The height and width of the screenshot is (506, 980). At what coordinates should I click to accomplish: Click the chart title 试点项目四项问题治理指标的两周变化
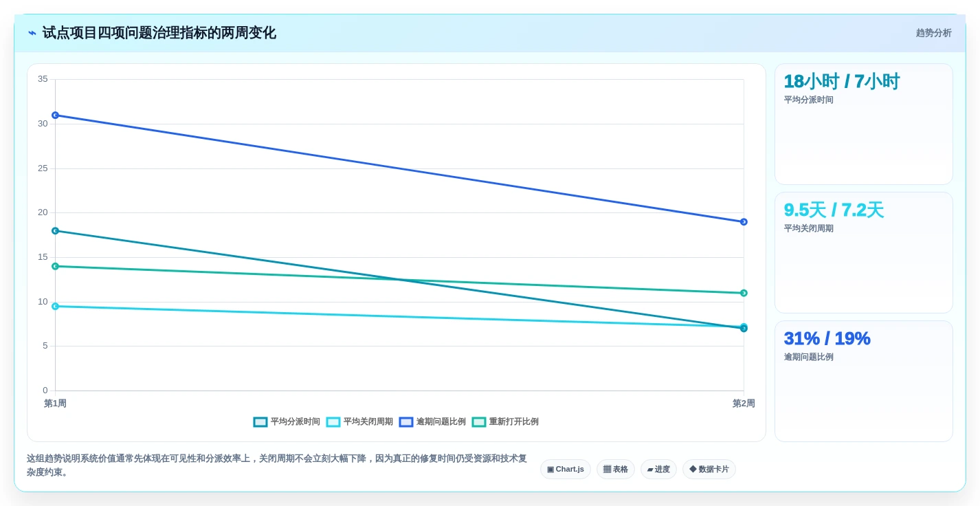(159, 33)
